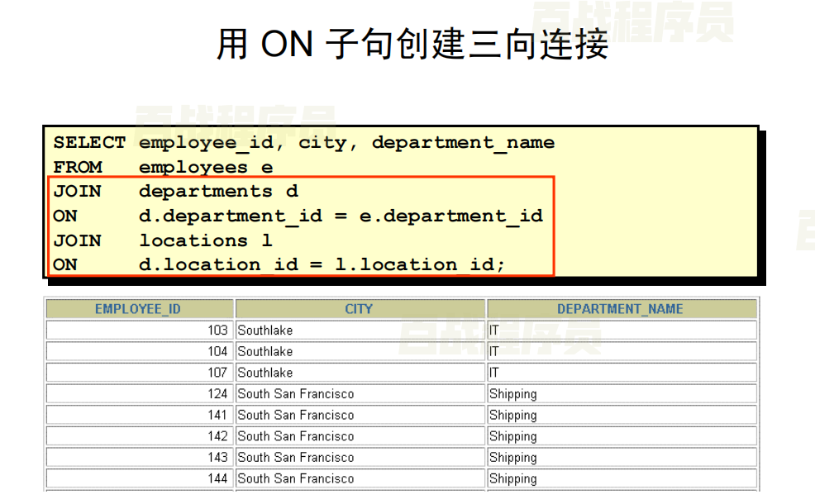Click the CITY column header
The height and width of the screenshot is (504, 815).
[359, 309]
